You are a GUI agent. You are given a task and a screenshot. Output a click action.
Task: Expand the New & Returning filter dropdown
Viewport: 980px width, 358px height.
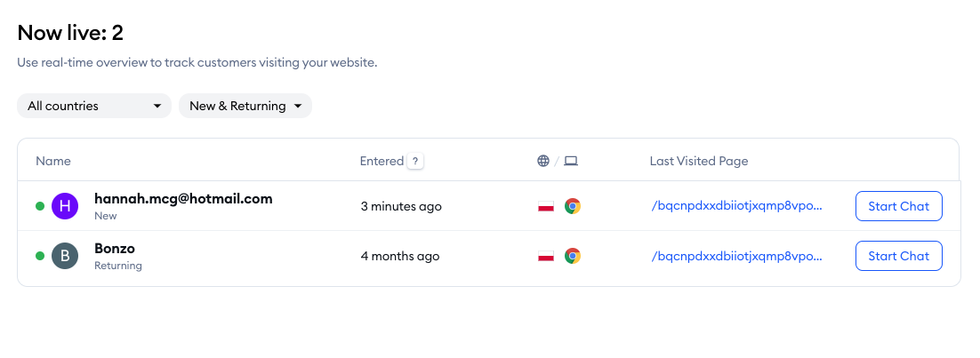tap(245, 106)
